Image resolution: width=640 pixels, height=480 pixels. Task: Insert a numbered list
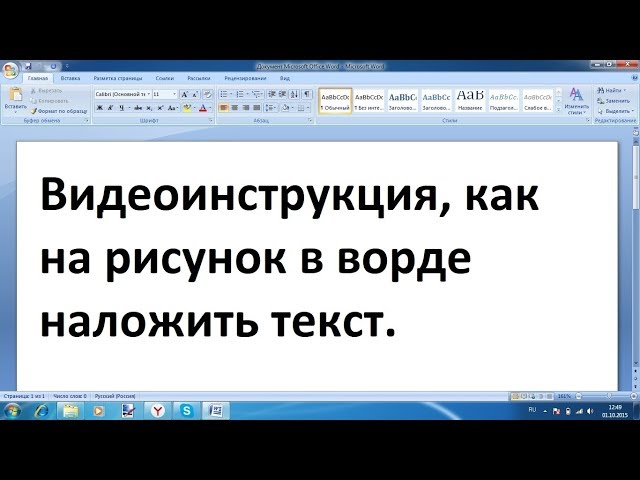click(240, 94)
